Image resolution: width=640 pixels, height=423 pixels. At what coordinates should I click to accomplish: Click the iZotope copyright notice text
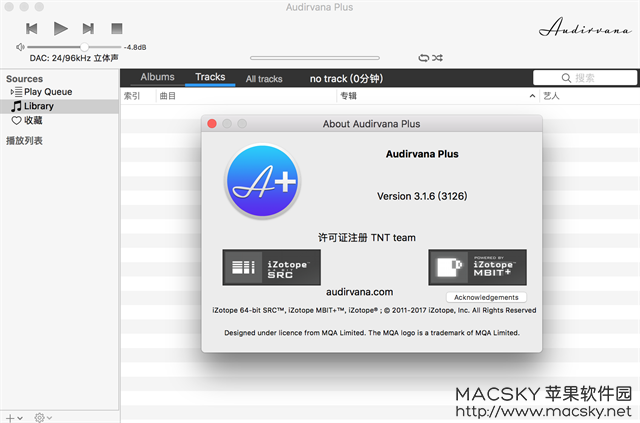(x=374, y=310)
